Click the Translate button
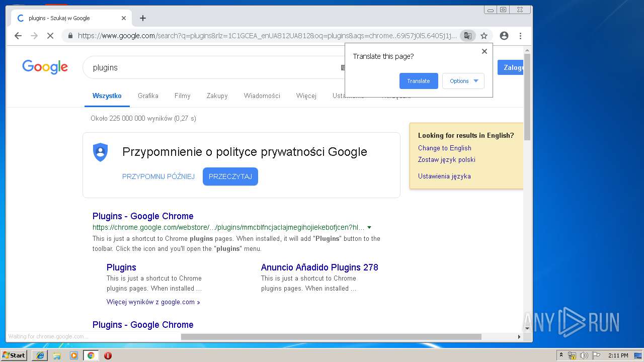The width and height of the screenshot is (644, 362). [419, 81]
